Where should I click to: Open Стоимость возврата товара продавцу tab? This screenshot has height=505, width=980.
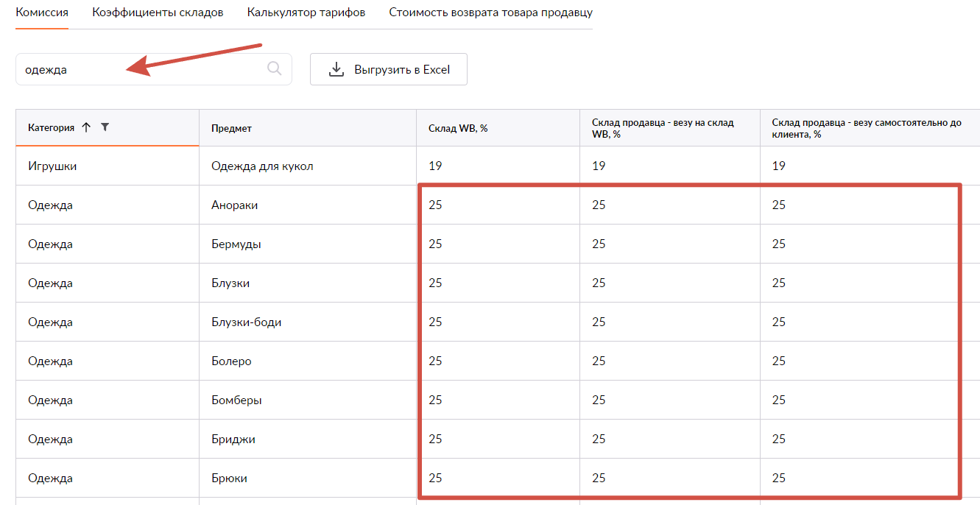(x=490, y=13)
